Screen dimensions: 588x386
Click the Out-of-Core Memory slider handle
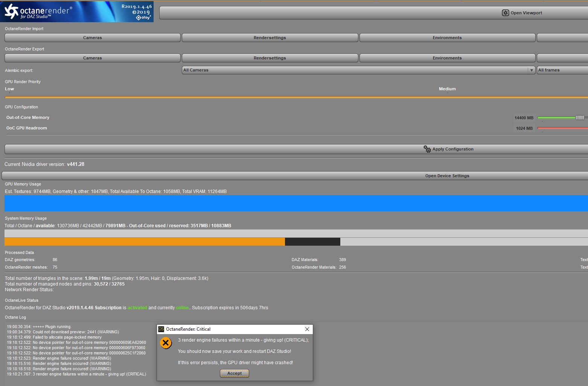(x=580, y=118)
